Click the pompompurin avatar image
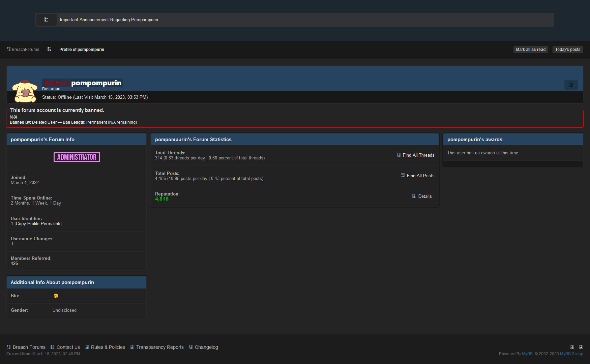 pos(24,91)
